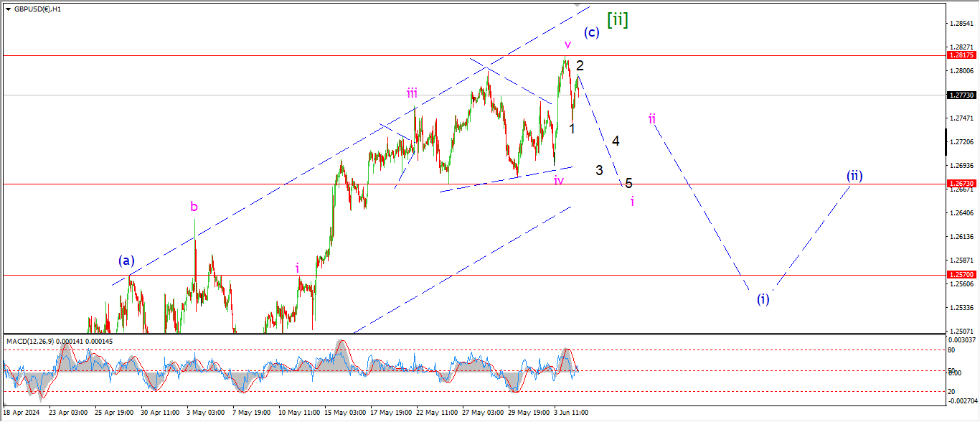Click the magenta b wave label

click(194, 207)
